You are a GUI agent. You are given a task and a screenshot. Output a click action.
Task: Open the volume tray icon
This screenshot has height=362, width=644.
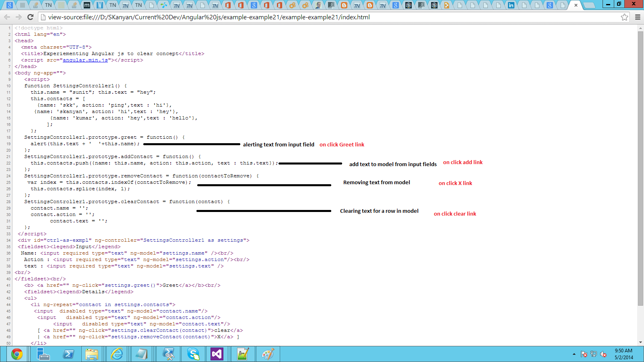603,354
